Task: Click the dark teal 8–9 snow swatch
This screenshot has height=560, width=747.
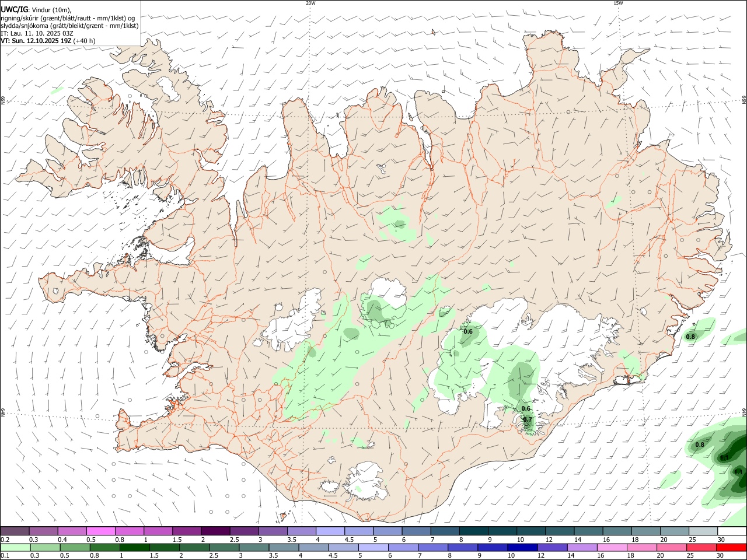Action: 473,531
